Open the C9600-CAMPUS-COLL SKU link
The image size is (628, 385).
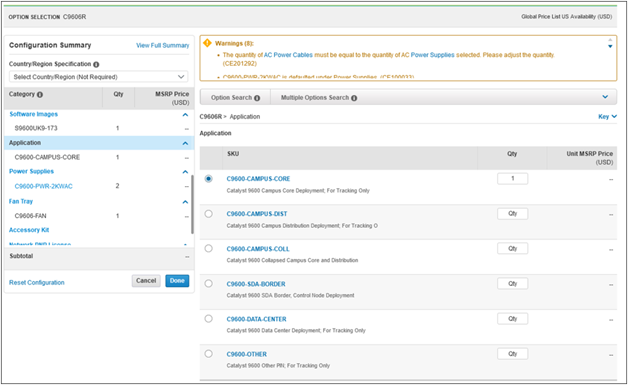point(258,249)
